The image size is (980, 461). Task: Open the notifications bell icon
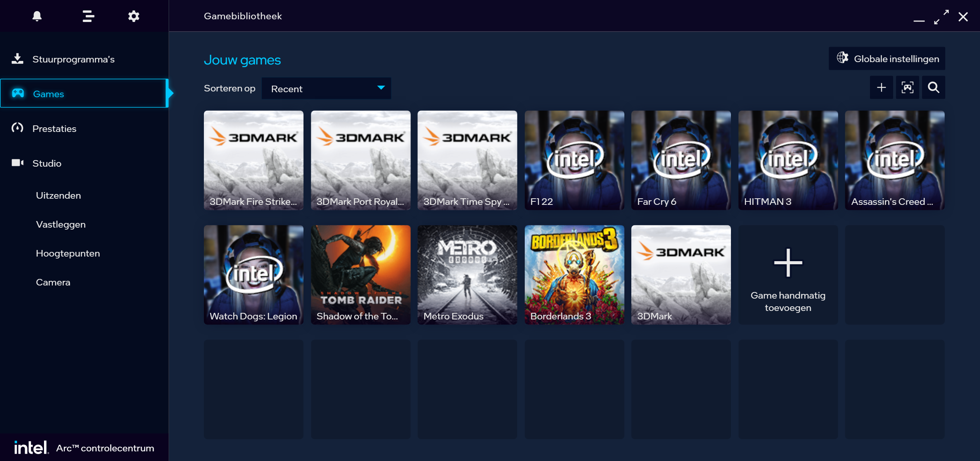pyautogui.click(x=37, y=16)
